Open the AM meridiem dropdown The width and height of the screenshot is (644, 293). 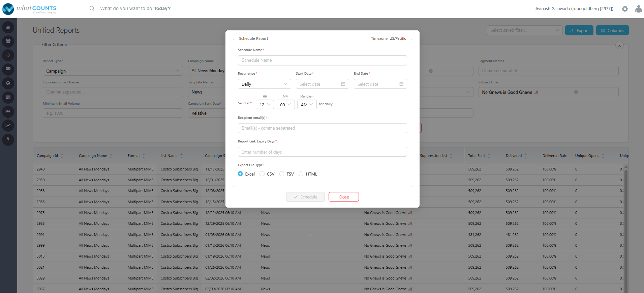(307, 105)
